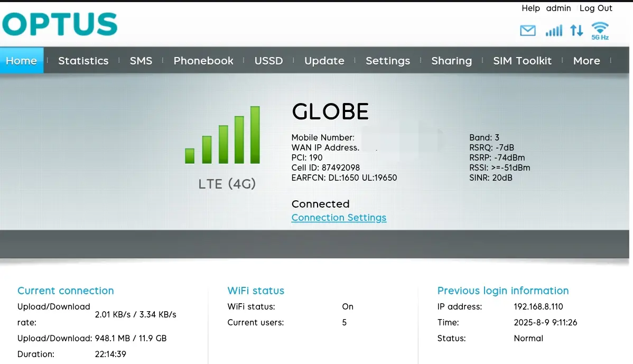Screen dimensions: 633x364
Task: Click the PCI: 190 value
Action: click(x=307, y=157)
